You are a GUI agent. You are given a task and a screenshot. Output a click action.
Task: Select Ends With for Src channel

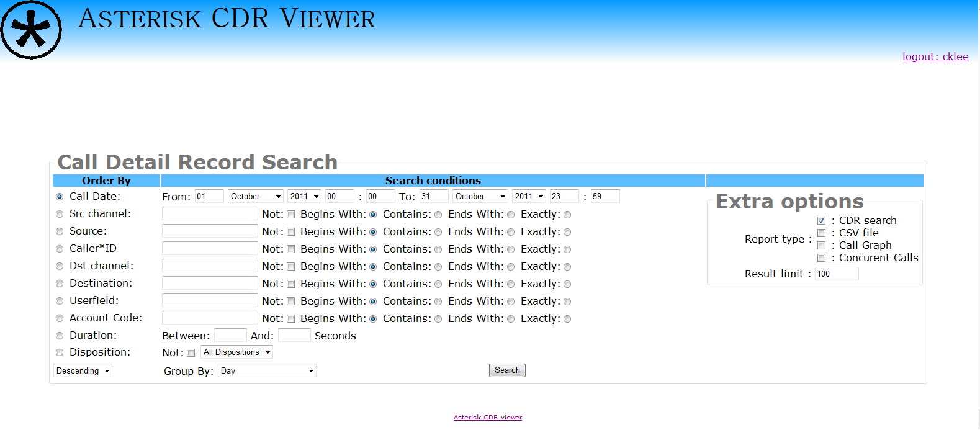511,215
